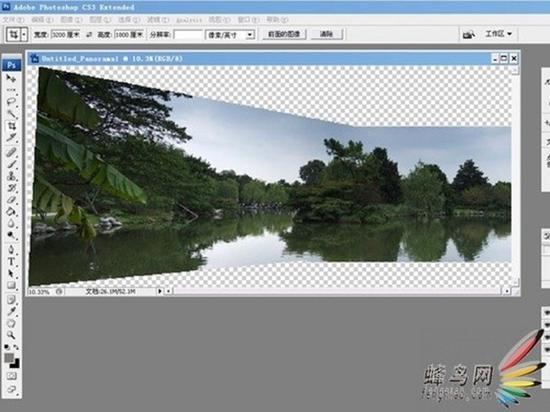
Task: Click the 前面的图像 button
Action: [284, 34]
